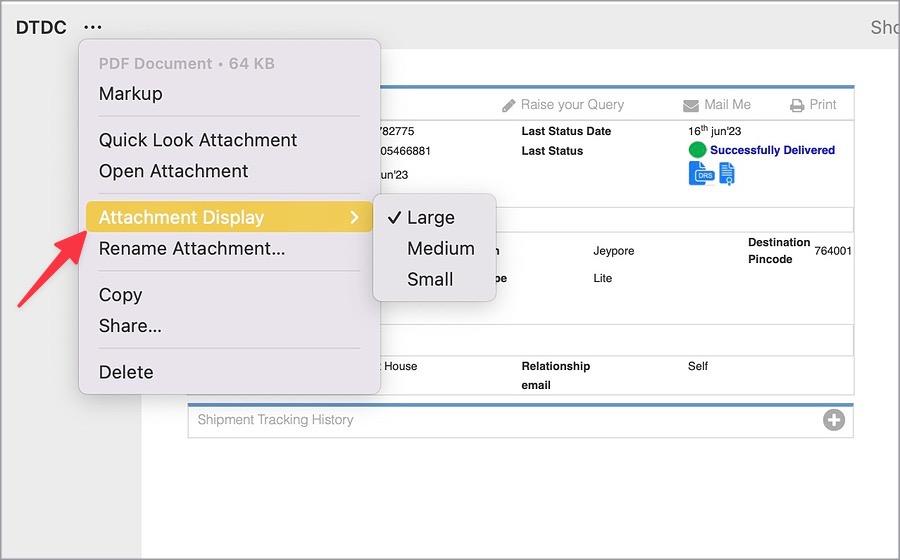Choose Open Attachment menu entry
Viewport: 900px width, 560px height.
point(173,171)
